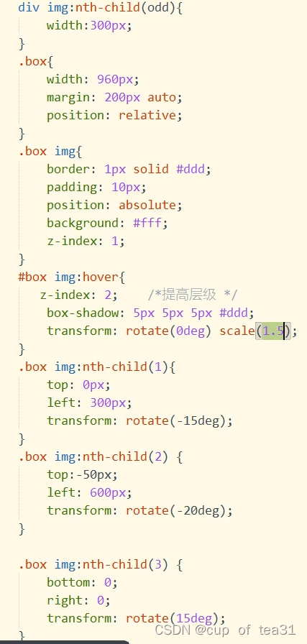This screenshot has width=307, height=644.
Task: Click the 'z-index: 2;' declaration
Action: pyautogui.click(x=78, y=295)
